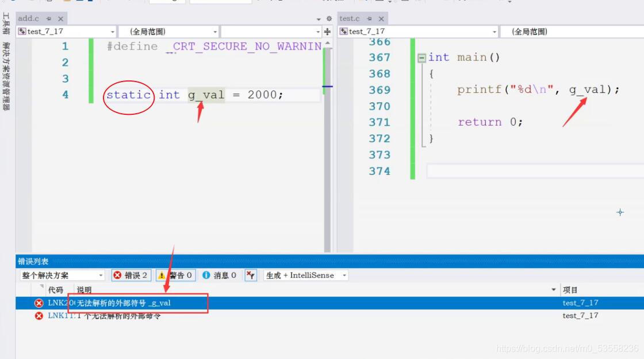Viewport: 644px width, 359px height.
Task: Open the column filter arrow beside 项目
Action: tap(554, 290)
